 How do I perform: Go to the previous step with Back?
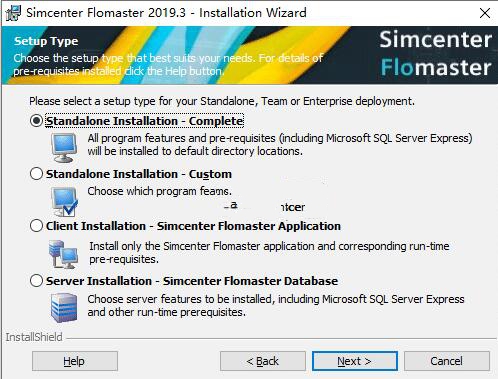coord(263,361)
